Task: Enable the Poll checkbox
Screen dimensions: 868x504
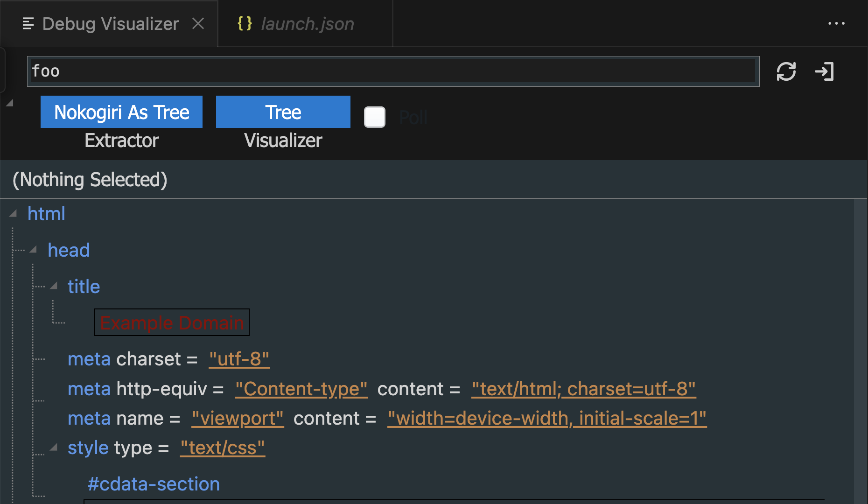Action: [x=374, y=118]
